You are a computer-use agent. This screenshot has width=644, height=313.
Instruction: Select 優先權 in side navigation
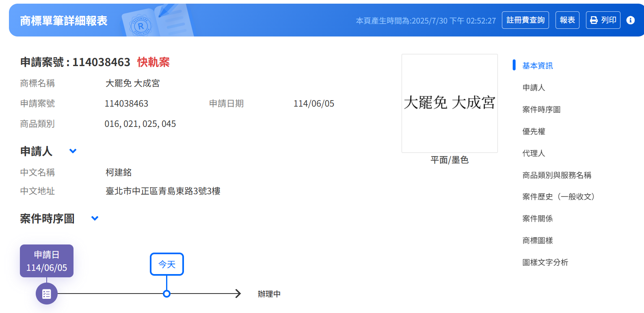534,131
